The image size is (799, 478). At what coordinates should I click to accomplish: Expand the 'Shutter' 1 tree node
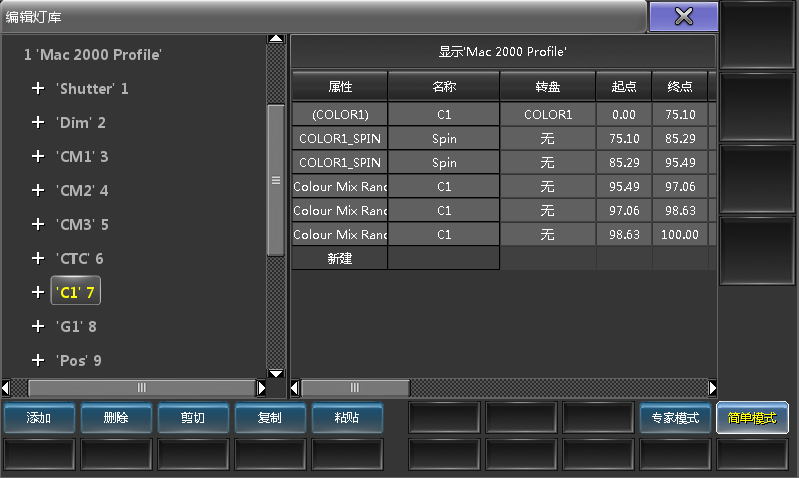(38, 89)
